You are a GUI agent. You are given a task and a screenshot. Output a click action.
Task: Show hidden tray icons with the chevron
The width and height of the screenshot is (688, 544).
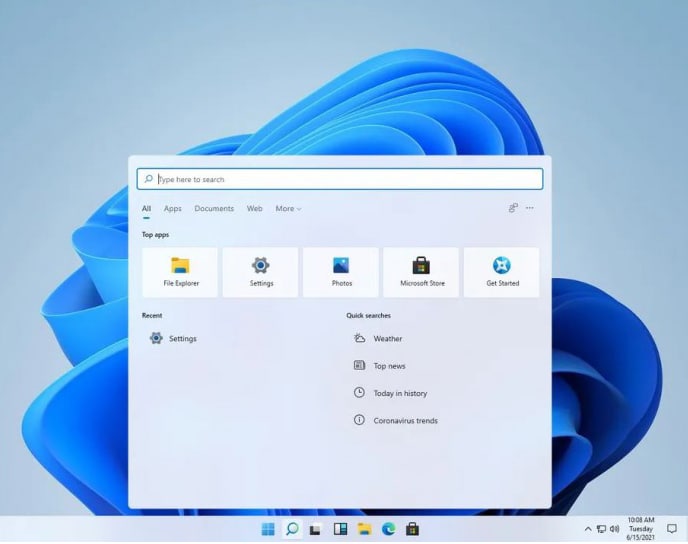click(x=588, y=529)
